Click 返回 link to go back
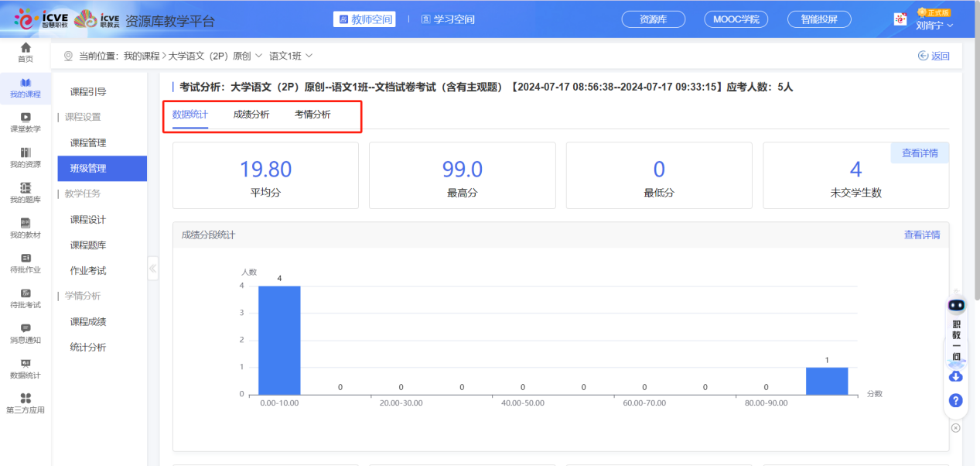 (934, 56)
